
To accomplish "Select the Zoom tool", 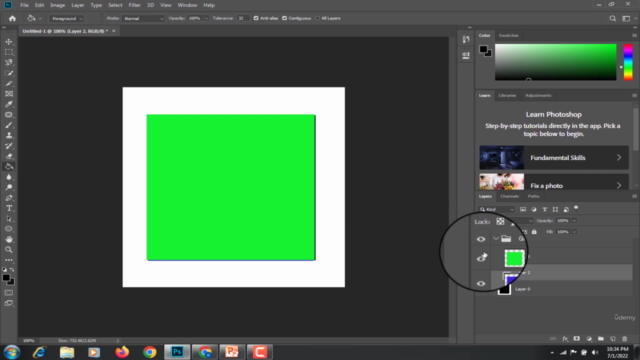I will pyautogui.click(x=9, y=250).
